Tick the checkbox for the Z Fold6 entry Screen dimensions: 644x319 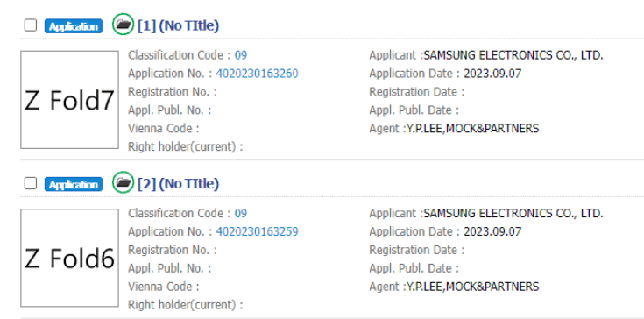[31, 183]
